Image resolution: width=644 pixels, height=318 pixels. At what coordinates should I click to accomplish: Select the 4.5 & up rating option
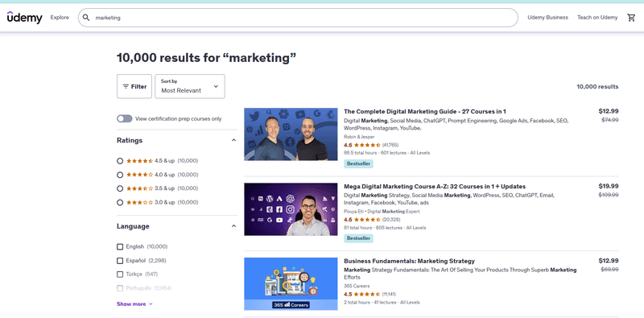[120, 161]
